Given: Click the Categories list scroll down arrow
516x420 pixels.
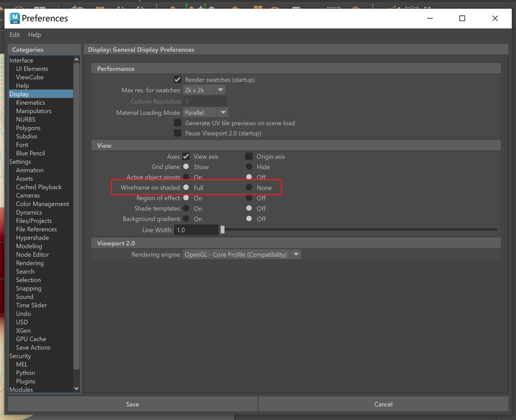Looking at the screenshot, I should pos(76,389).
